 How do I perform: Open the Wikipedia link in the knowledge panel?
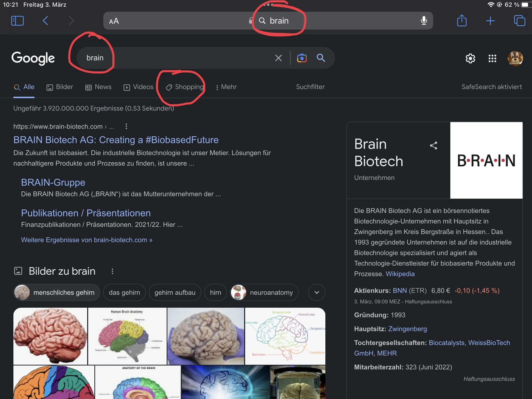click(400, 274)
